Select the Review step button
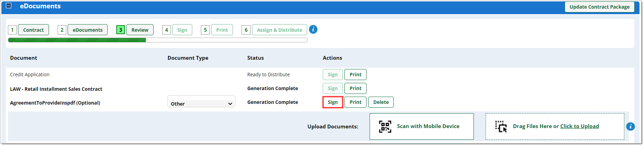The width and height of the screenshot is (644, 146). pyautogui.click(x=140, y=30)
